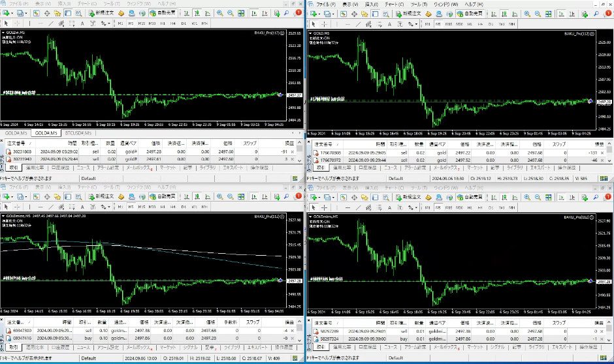Open Strategy Tester icon in top-left window
Screen dimensions: 614x364
click(78, 13)
